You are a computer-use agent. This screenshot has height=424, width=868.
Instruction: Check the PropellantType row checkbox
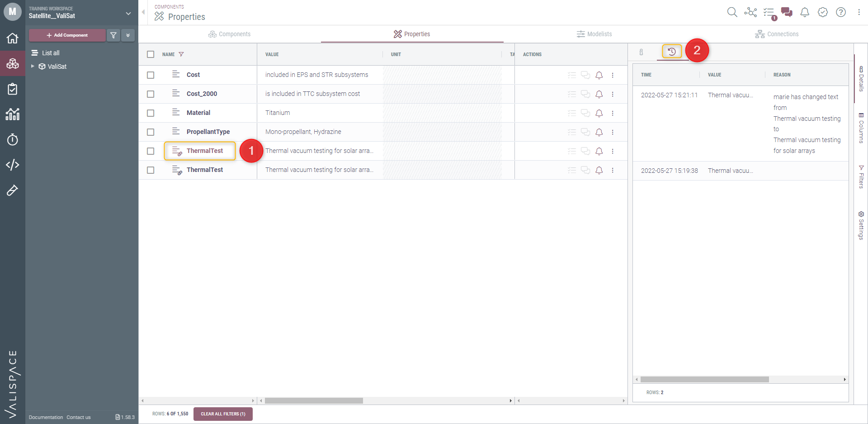(x=151, y=132)
